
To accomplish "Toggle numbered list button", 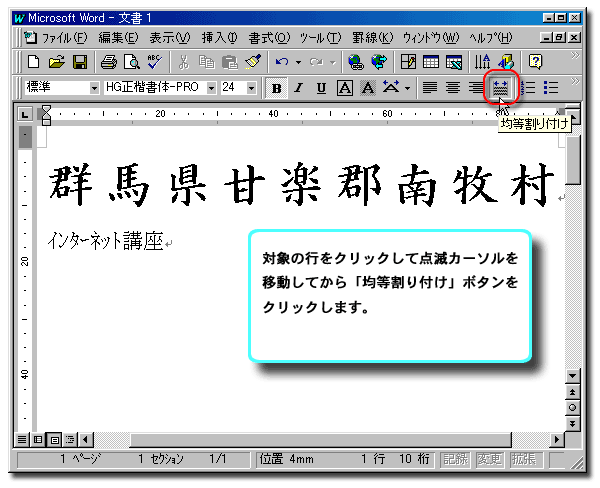I will click(528, 88).
